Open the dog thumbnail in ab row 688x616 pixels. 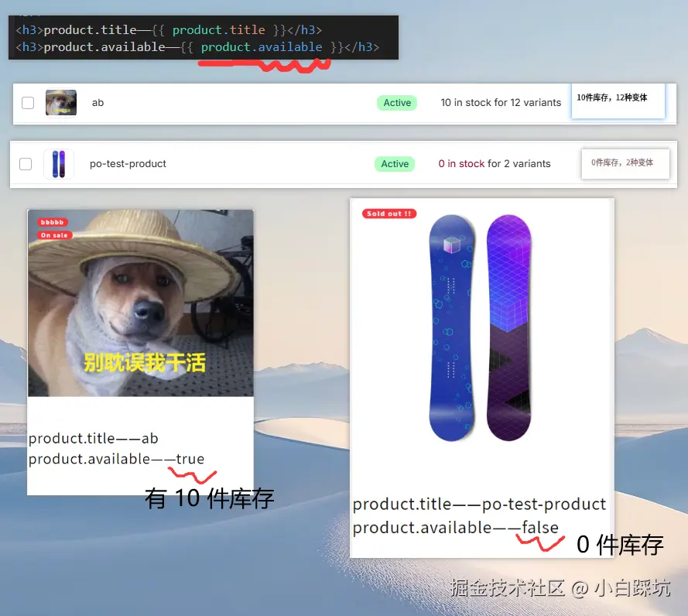61,103
